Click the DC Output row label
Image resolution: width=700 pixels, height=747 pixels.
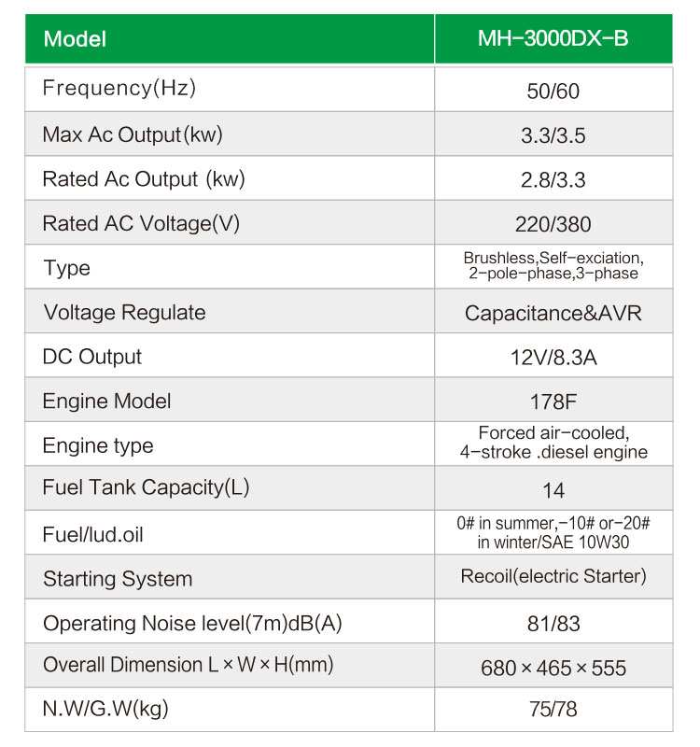click(91, 357)
